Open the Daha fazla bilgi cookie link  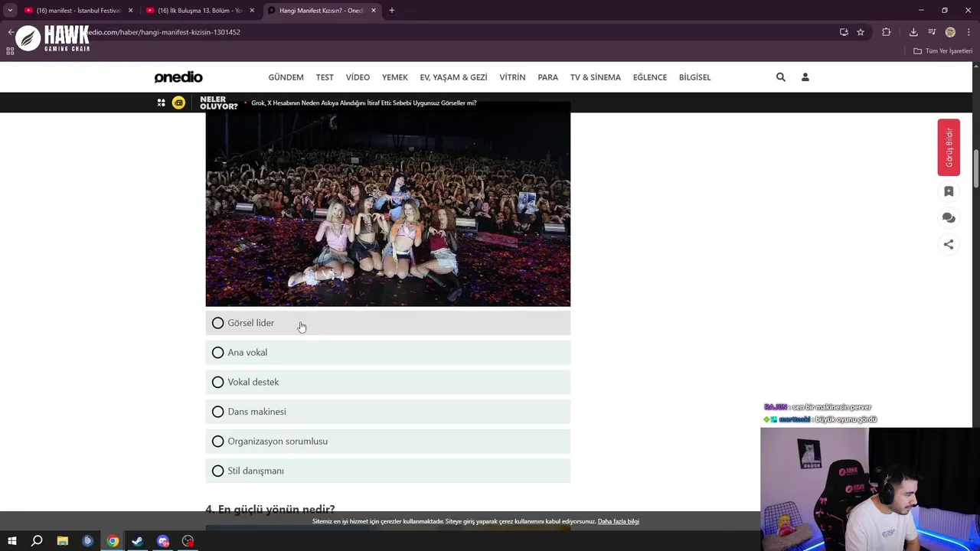[619, 522]
